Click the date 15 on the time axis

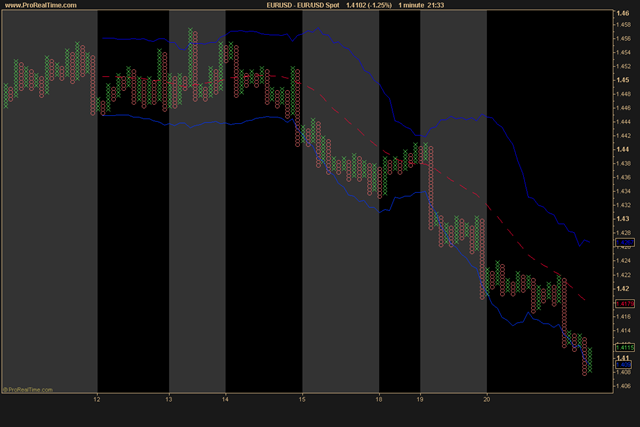click(302, 400)
